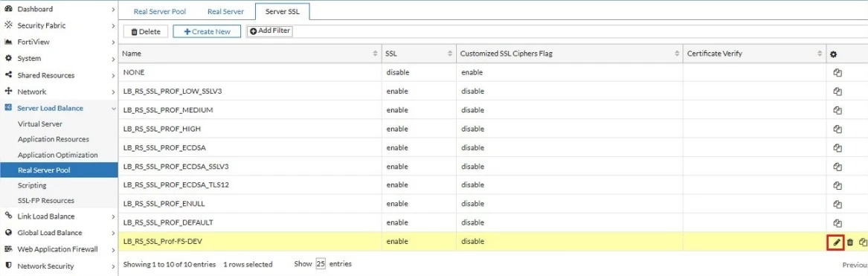Click the Web Application Firewall icon
868x276 pixels.
pos(8,249)
